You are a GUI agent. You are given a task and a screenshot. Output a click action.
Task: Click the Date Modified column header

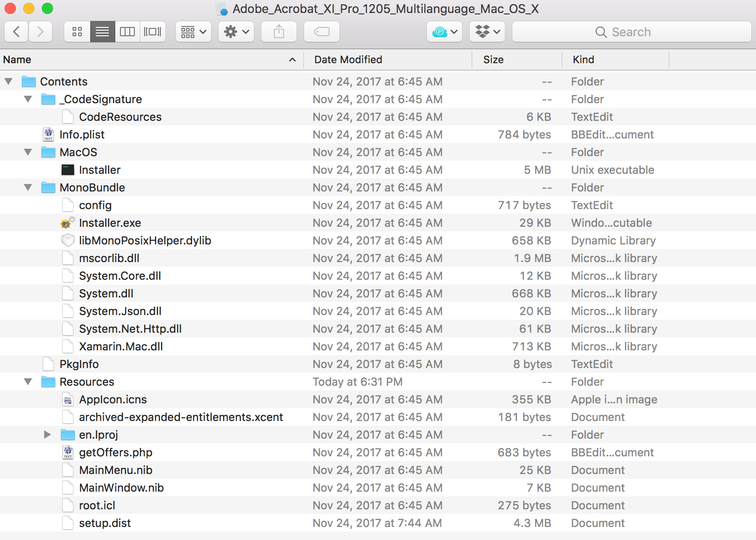(348, 59)
